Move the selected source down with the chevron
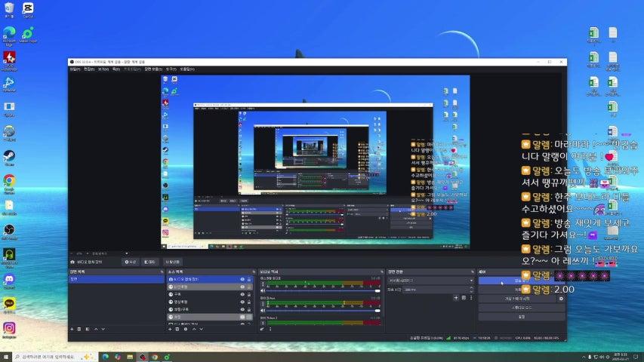The height and width of the screenshot is (362, 644). pos(202,329)
